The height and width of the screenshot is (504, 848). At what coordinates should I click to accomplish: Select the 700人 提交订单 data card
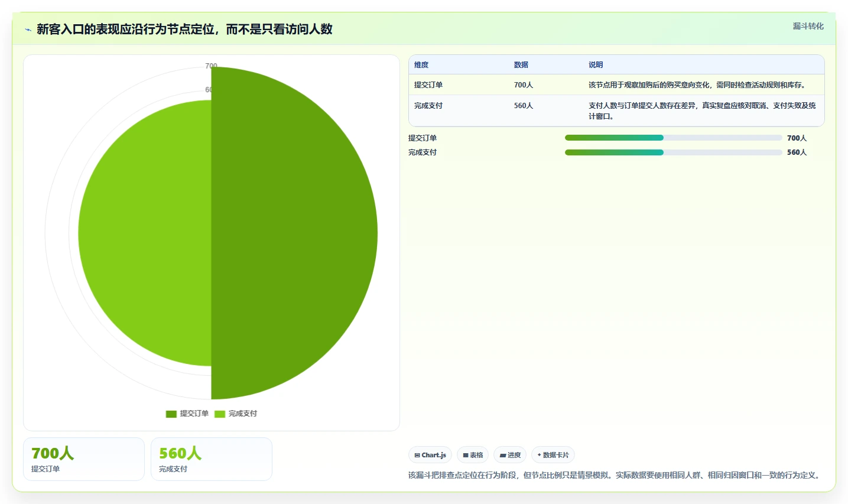[84, 459]
